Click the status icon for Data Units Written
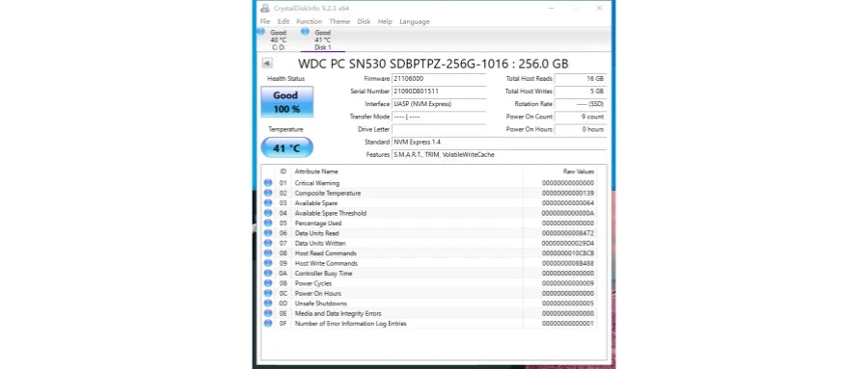868x369 pixels. coord(268,243)
